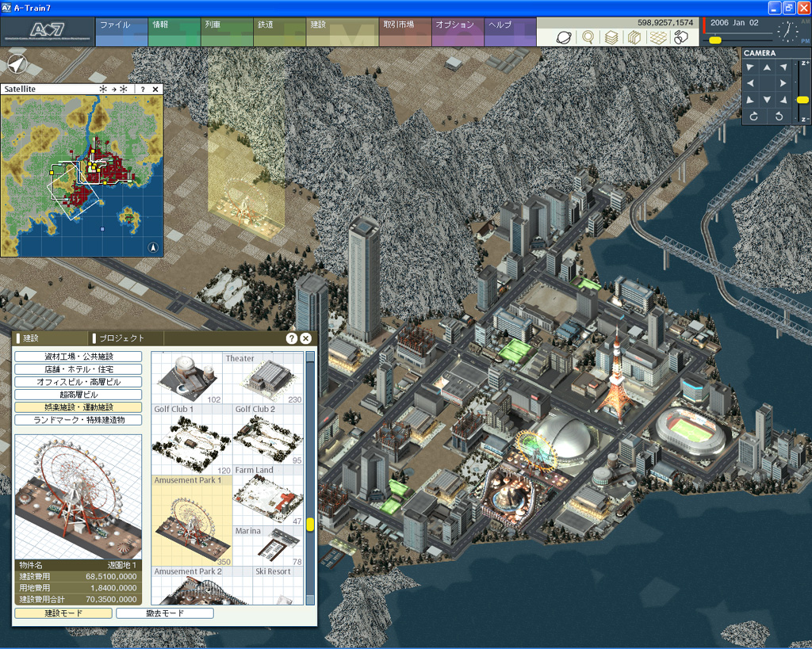
Task: Click the total cost value 70,3500,0000
Action: 113,599
